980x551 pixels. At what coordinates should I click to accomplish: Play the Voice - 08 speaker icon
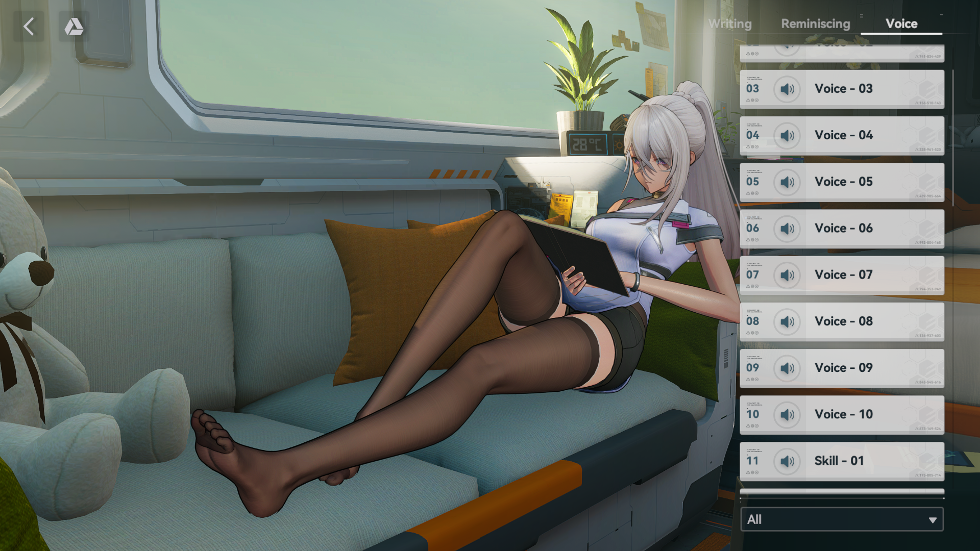click(787, 322)
